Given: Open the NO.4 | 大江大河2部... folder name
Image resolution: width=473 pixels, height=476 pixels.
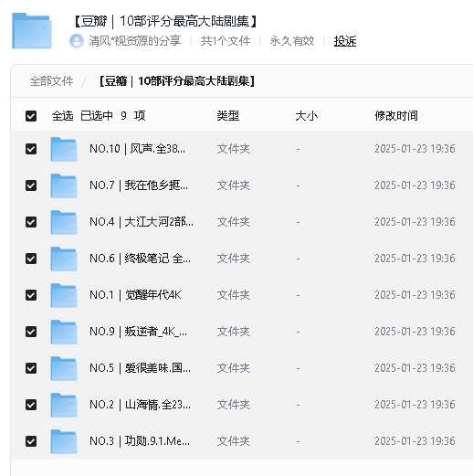Looking at the screenshot, I should (x=142, y=222).
